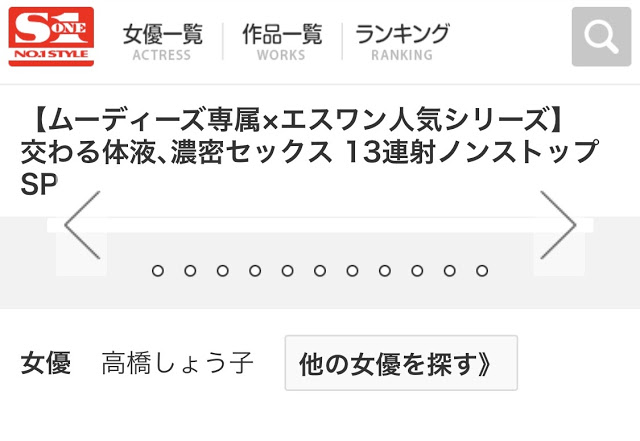The height and width of the screenshot is (441, 640).
Task: Select the second carousel pagination dot
Action: (190, 271)
